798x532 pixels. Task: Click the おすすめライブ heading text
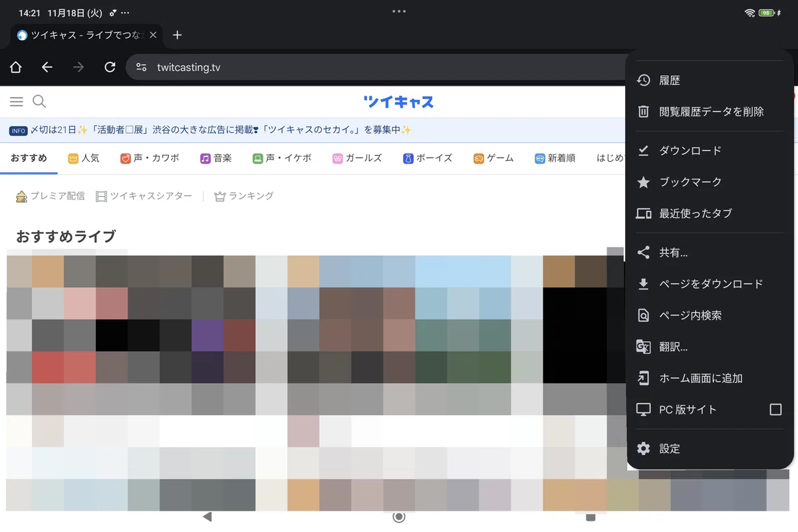tap(66, 236)
